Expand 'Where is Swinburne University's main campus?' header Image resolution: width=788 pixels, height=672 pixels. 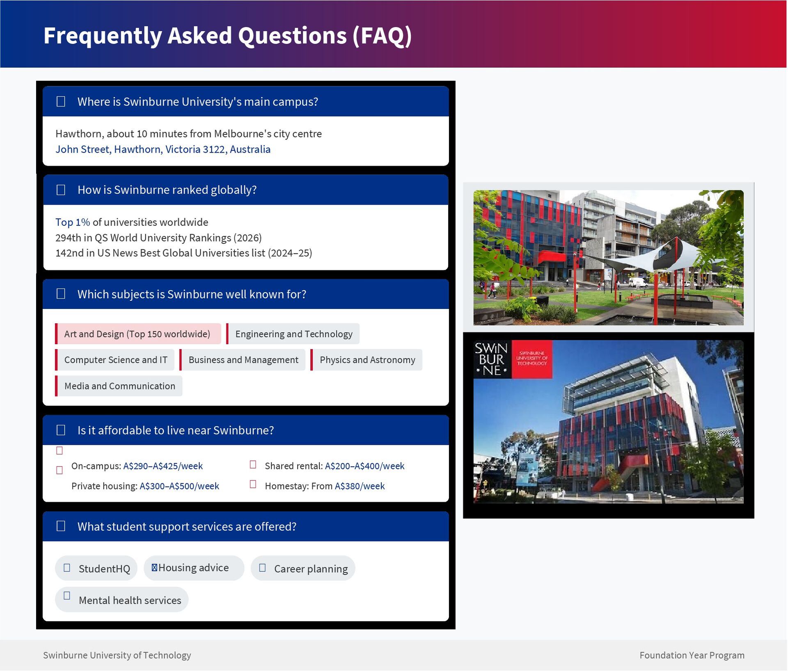(246, 101)
